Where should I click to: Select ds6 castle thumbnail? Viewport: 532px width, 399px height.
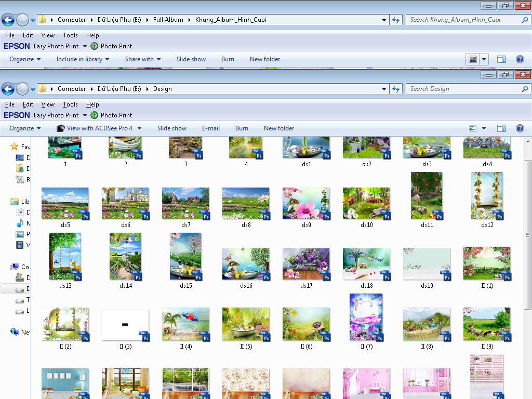[126, 204]
